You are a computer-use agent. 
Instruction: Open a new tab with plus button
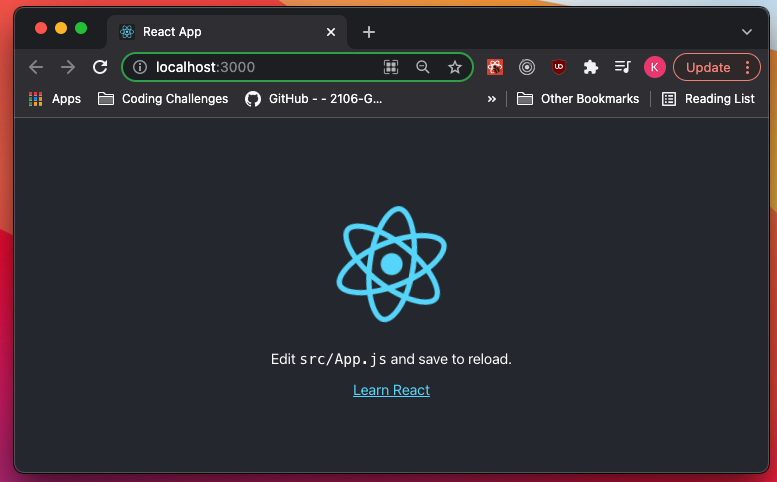click(x=369, y=32)
